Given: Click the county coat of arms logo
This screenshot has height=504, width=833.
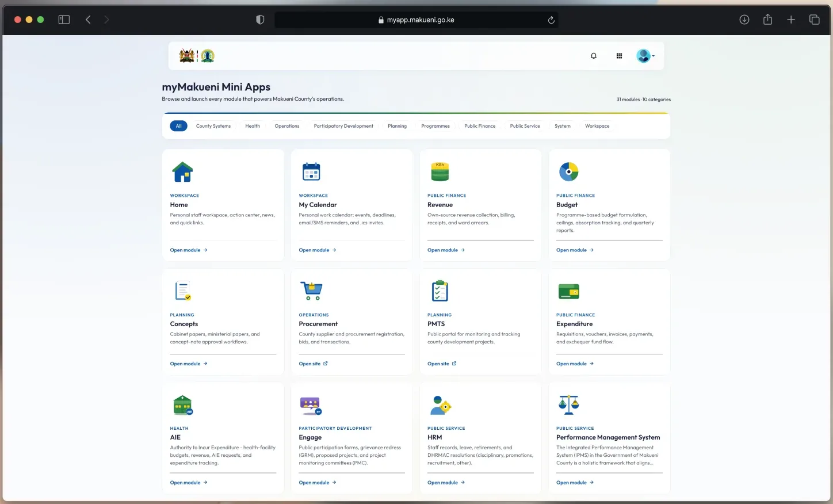Looking at the screenshot, I should pyautogui.click(x=197, y=56).
